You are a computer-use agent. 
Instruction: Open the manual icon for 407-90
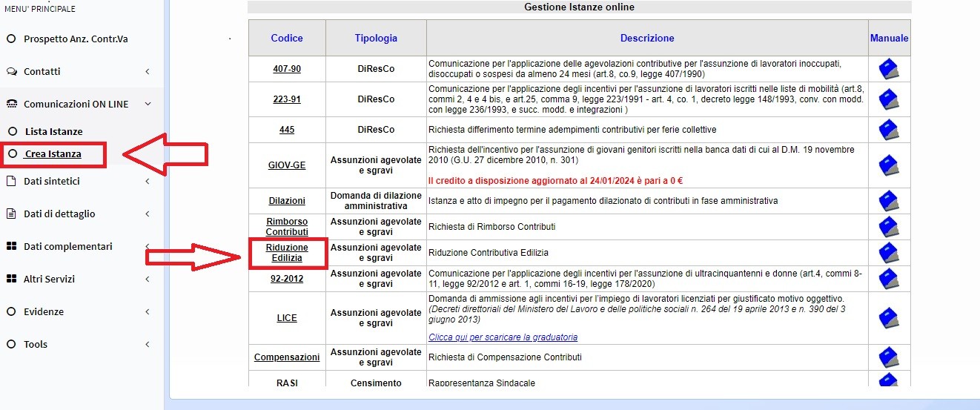[x=889, y=69]
